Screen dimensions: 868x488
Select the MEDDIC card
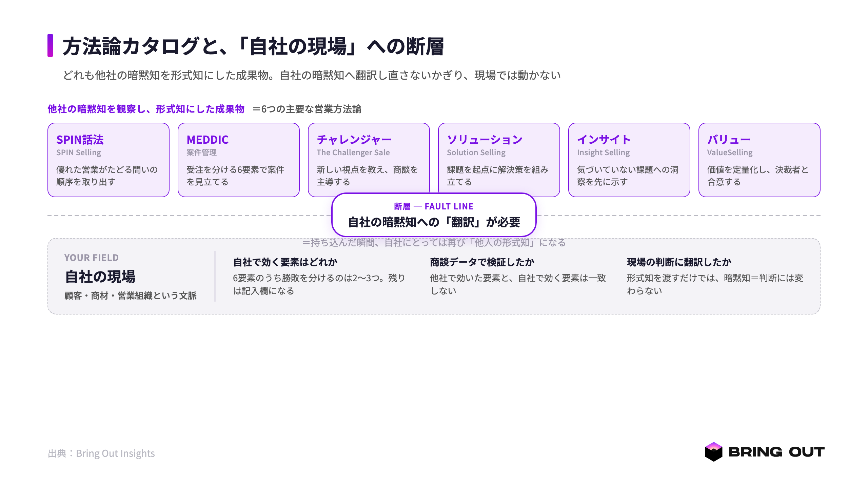[239, 160]
